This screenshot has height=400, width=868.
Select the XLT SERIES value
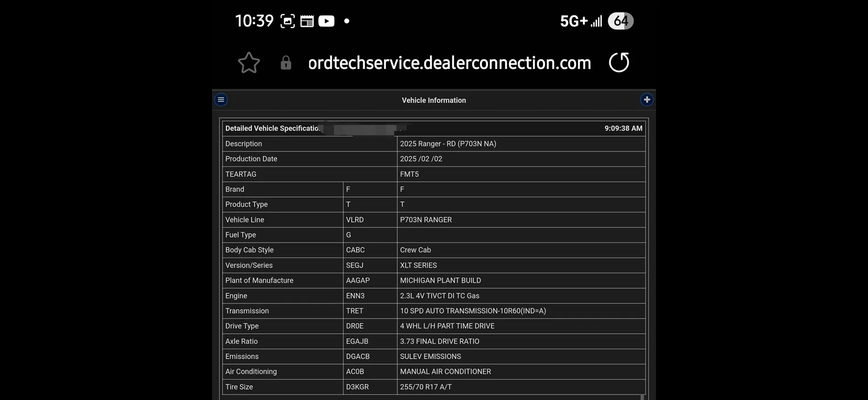point(418,265)
